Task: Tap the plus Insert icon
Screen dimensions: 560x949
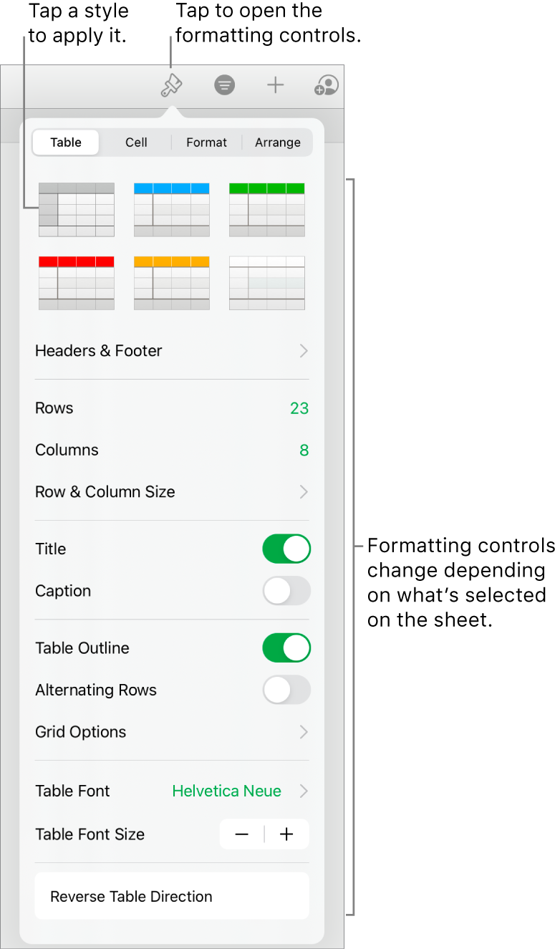Action: 276,86
